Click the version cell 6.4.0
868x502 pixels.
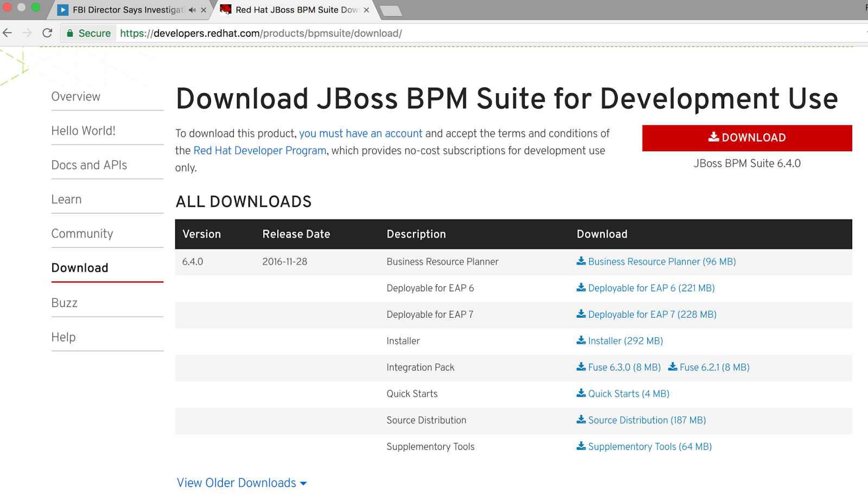pyautogui.click(x=193, y=261)
